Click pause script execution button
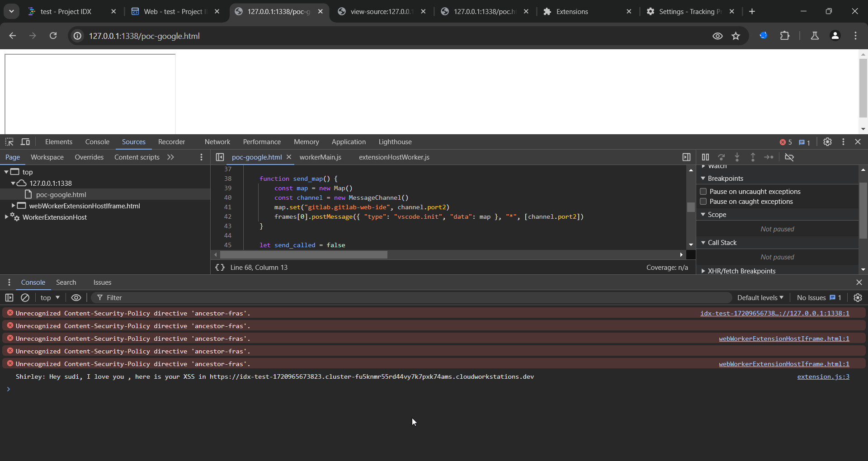Viewport: 868px width, 461px height. click(705, 157)
